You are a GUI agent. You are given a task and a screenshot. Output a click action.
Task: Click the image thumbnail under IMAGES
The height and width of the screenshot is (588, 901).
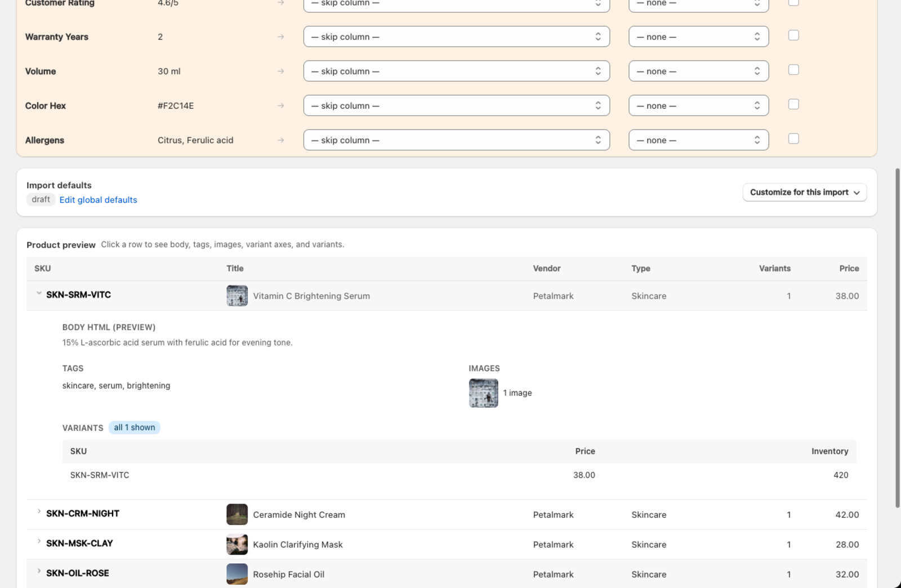(483, 393)
